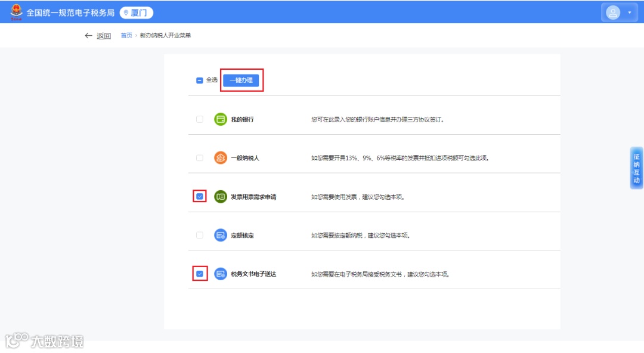Click the back arrow before 返回

[88, 36]
